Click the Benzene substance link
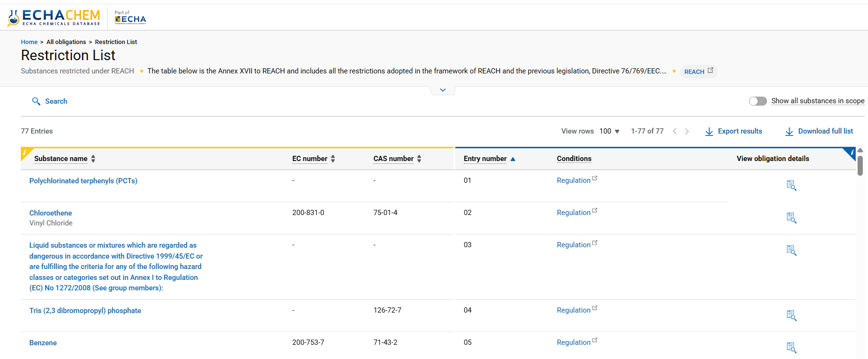This screenshot has width=868, height=359. [43, 343]
